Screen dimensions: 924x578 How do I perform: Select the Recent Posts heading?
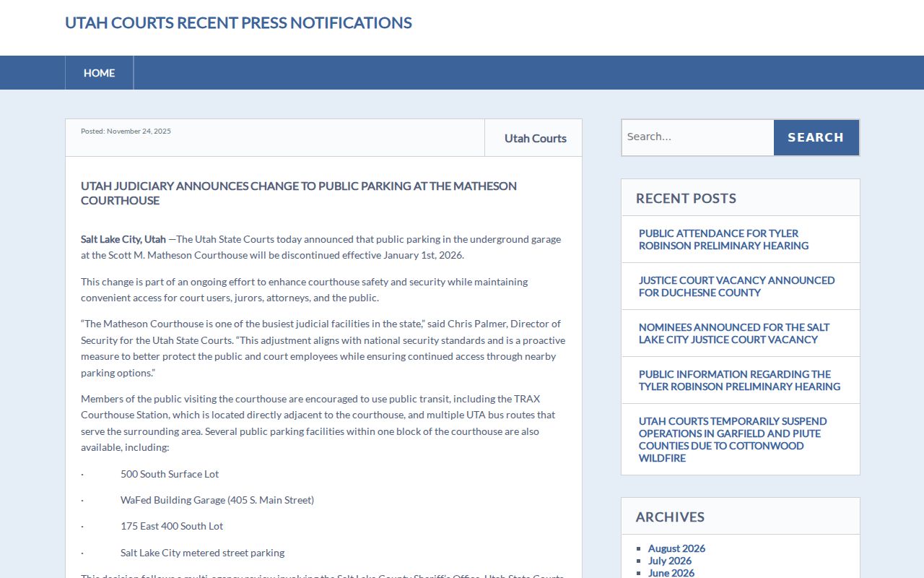pyautogui.click(x=686, y=198)
